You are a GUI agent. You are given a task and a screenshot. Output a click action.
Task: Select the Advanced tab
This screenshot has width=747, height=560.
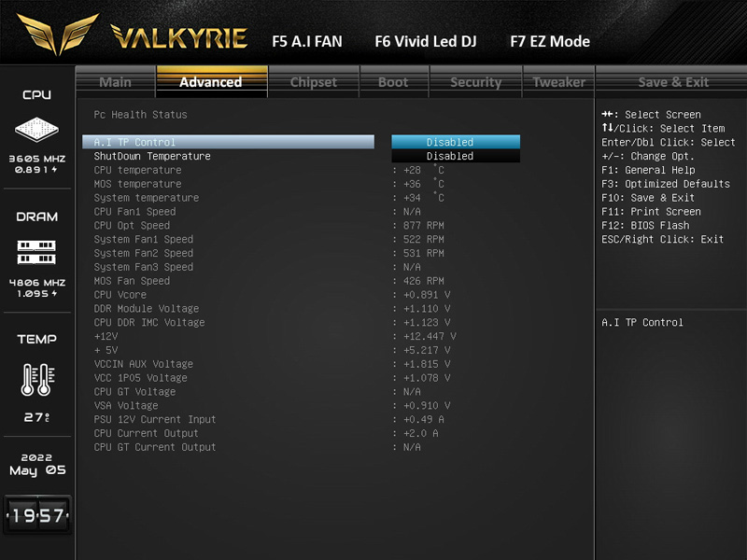click(x=212, y=82)
